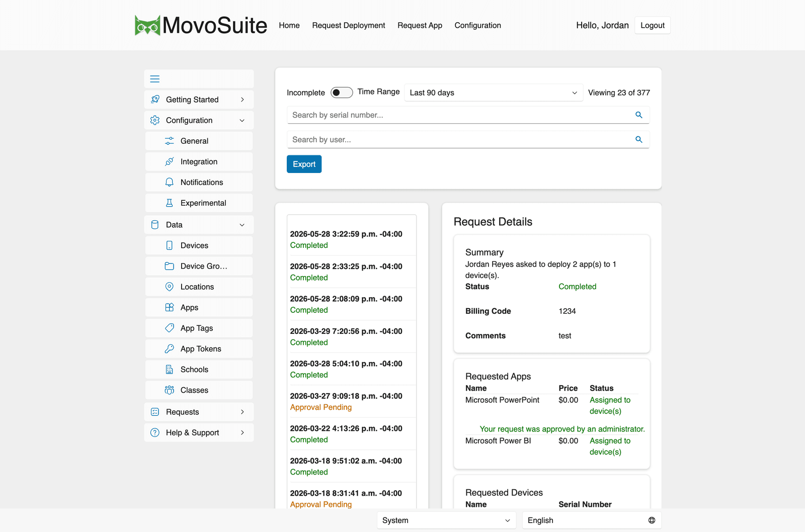Click the App Tags tag icon
The width and height of the screenshot is (805, 532).
(x=170, y=328)
